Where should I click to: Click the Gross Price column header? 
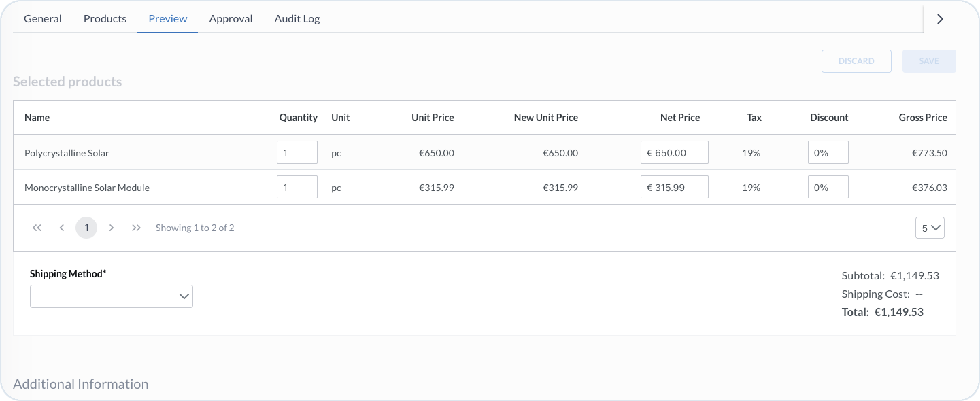pos(923,118)
